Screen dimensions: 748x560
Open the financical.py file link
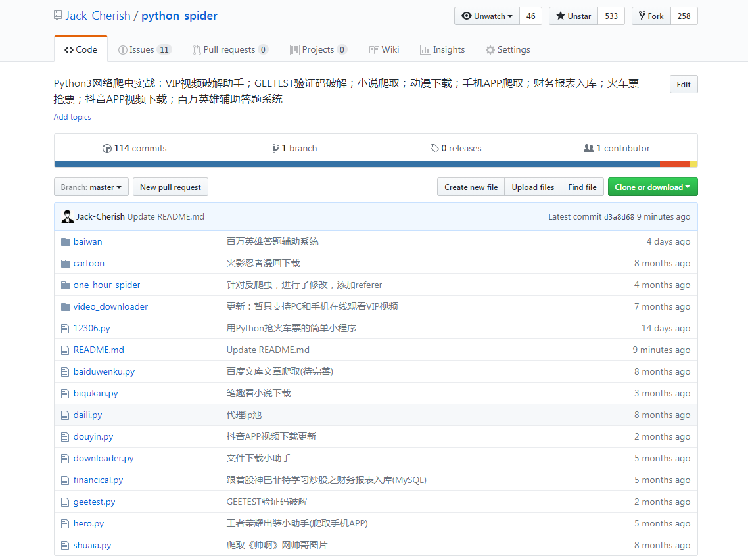coord(99,480)
